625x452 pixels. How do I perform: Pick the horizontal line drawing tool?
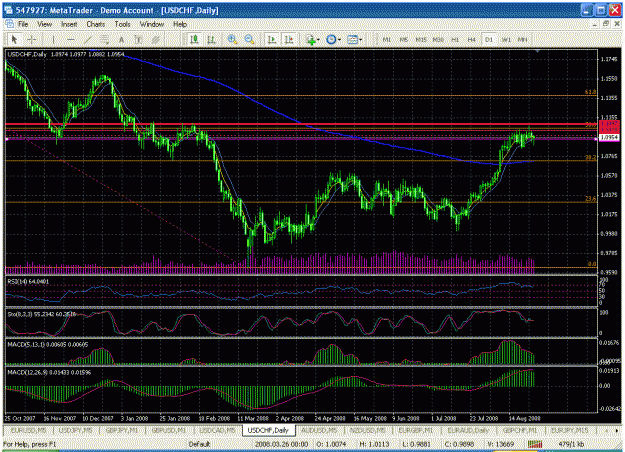coord(71,39)
